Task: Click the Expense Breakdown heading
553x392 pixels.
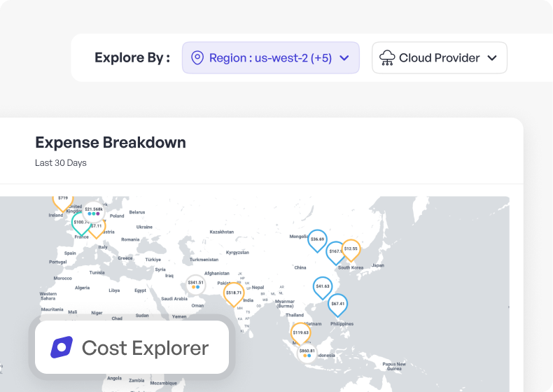Action: tap(111, 143)
